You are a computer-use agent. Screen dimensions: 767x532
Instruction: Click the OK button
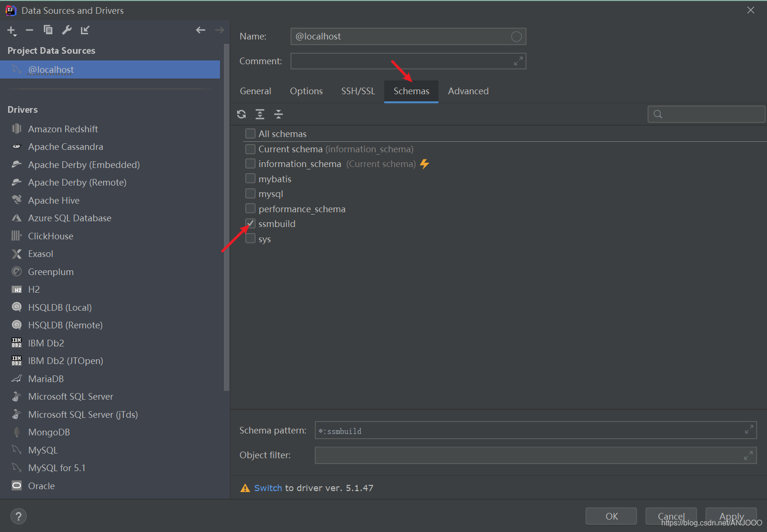point(611,516)
